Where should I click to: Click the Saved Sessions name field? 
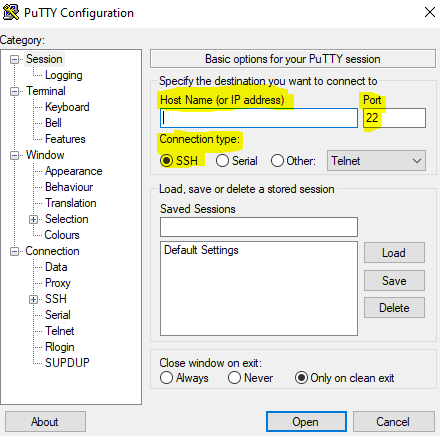pos(259,227)
